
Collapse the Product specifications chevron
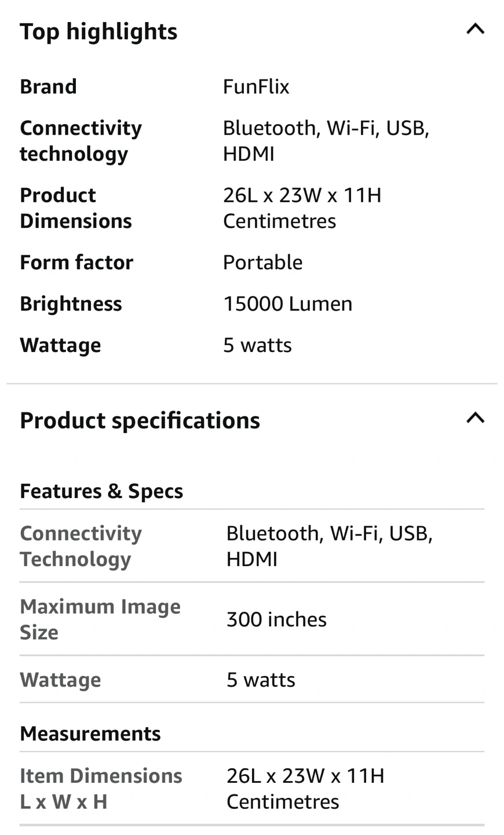pos(475,418)
